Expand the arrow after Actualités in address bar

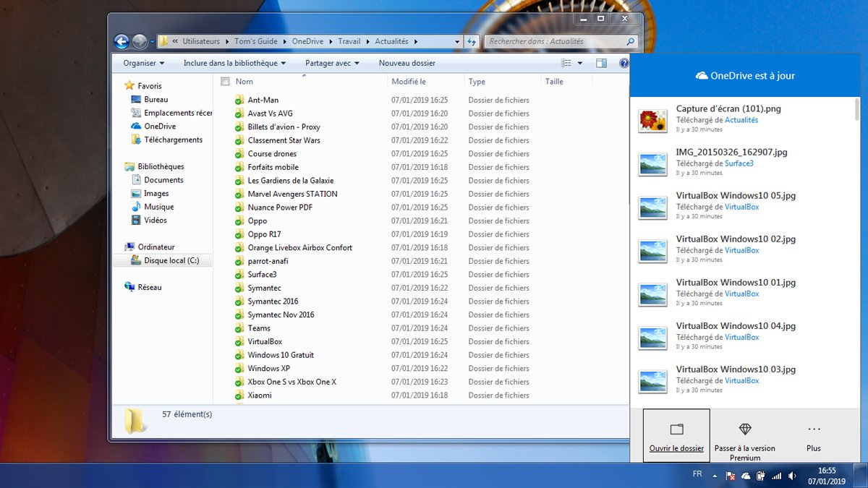pos(415,42)
